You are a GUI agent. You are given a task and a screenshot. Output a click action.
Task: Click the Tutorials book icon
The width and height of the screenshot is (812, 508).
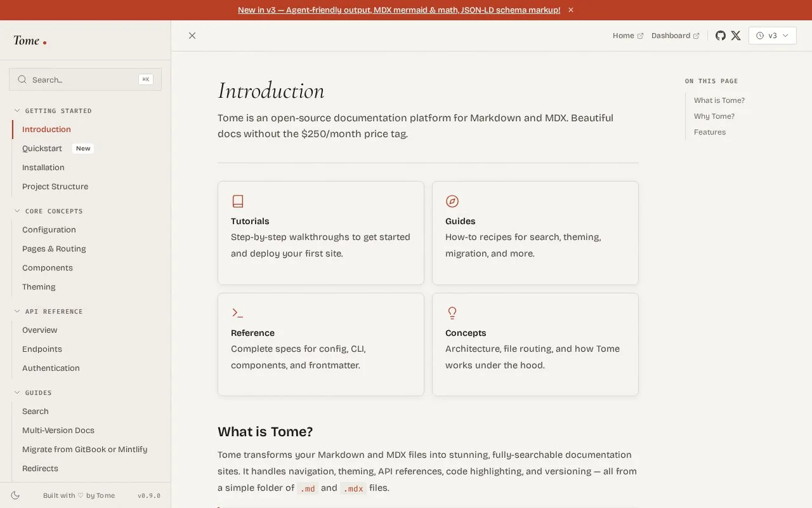click(x=238, y=201)
